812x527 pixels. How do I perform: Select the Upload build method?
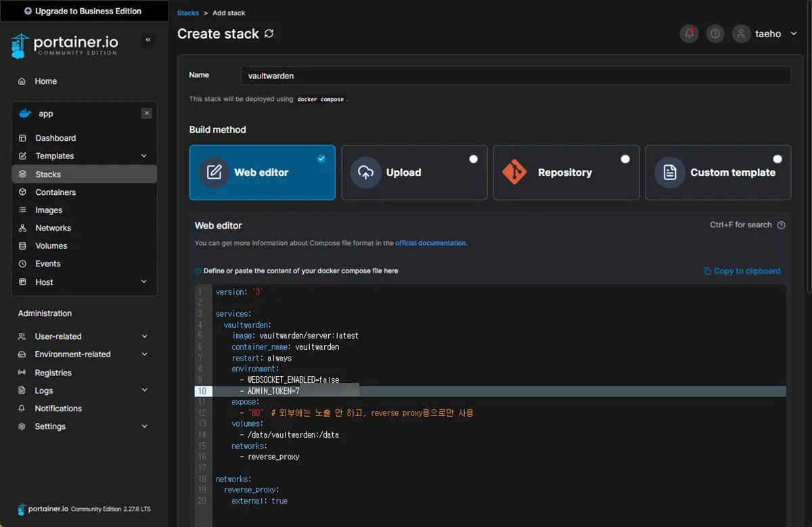tap(414, 173)
